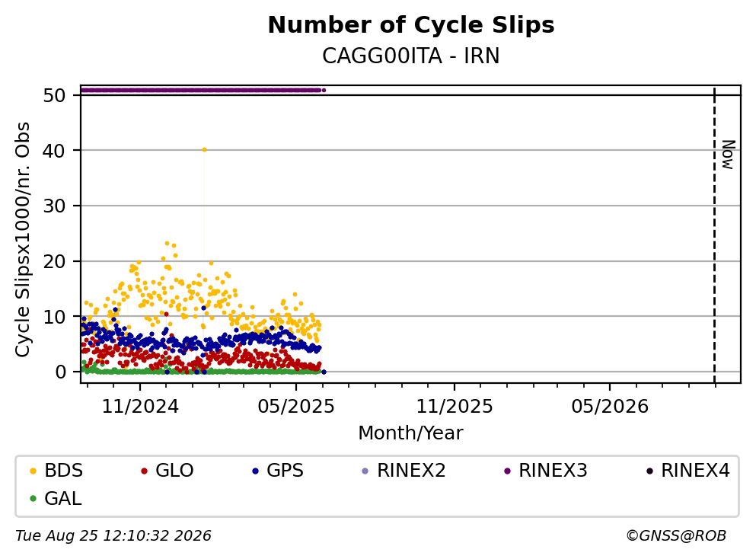The width and height of the screenshot is (756, 559).
Task: Click the y-axis value 40
Action: click(54, 151)
